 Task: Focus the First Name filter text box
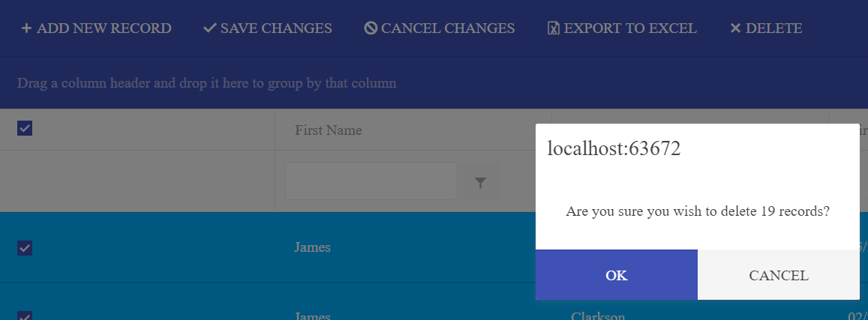pos(371,181)
